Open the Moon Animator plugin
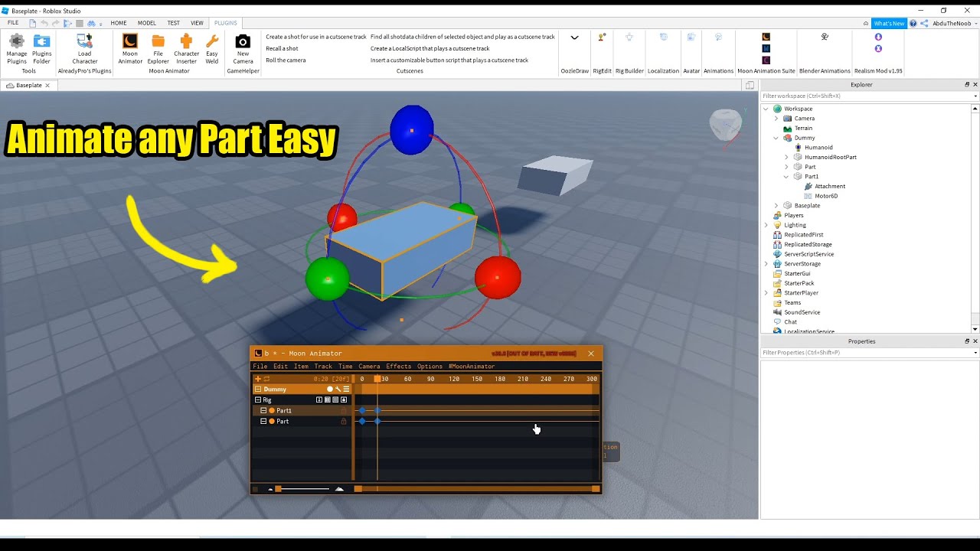 (130, 49)
